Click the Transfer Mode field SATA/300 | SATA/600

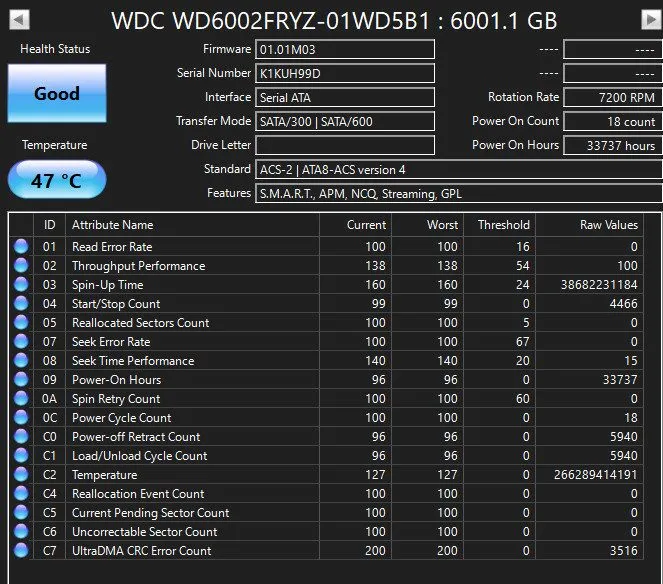tap(345, 122)
